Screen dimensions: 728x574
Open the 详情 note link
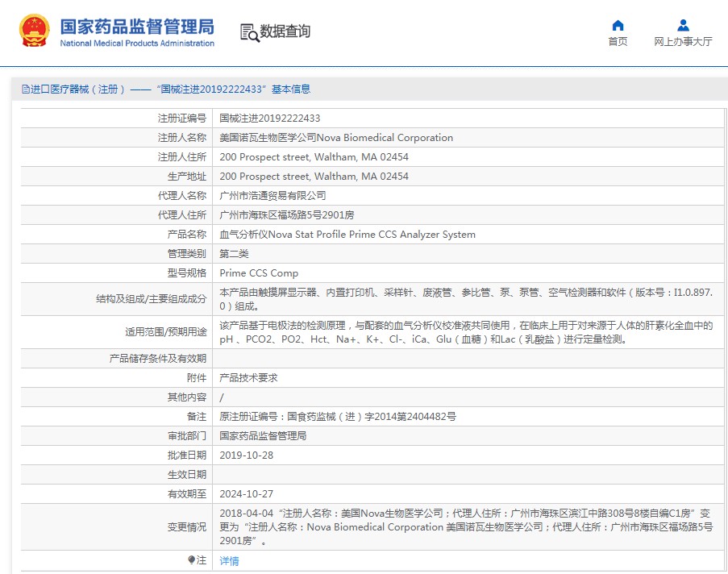pyautogui.click(x=229, y=561)
